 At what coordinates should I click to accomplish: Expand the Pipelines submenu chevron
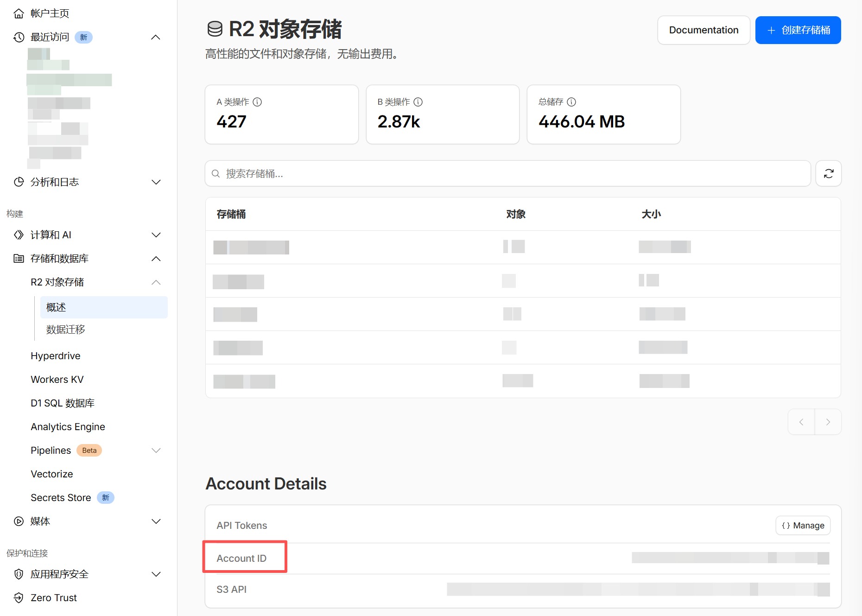pos(156,451)
